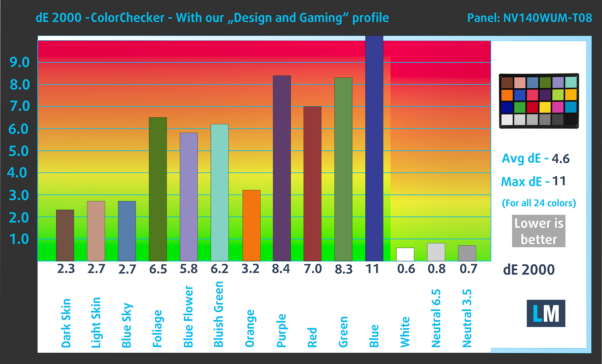Click the Foliage dark green bar
Image resolution: width=602 pixels, height=364 pixels.
[158, 189]
